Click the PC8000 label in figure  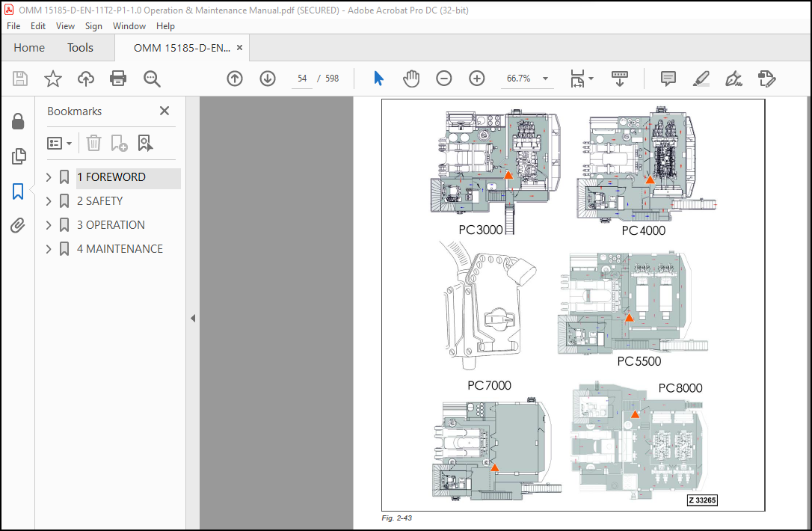[680, 388]
